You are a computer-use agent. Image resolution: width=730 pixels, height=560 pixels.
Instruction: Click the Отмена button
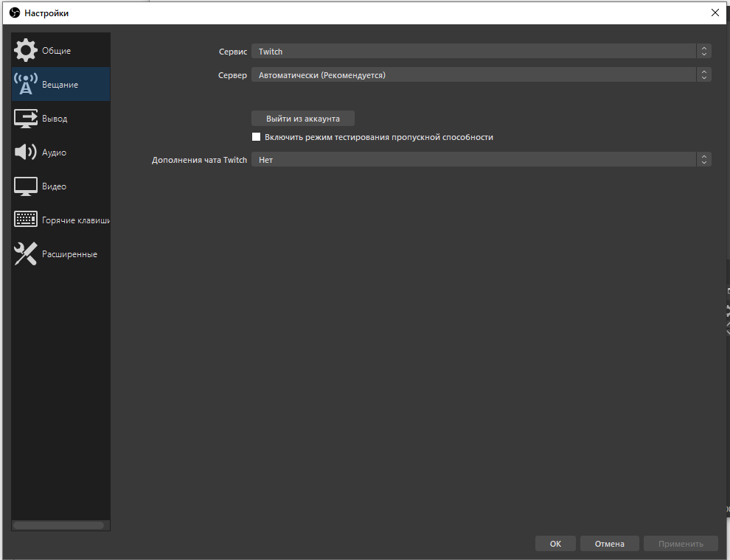(x=609, y=544)
